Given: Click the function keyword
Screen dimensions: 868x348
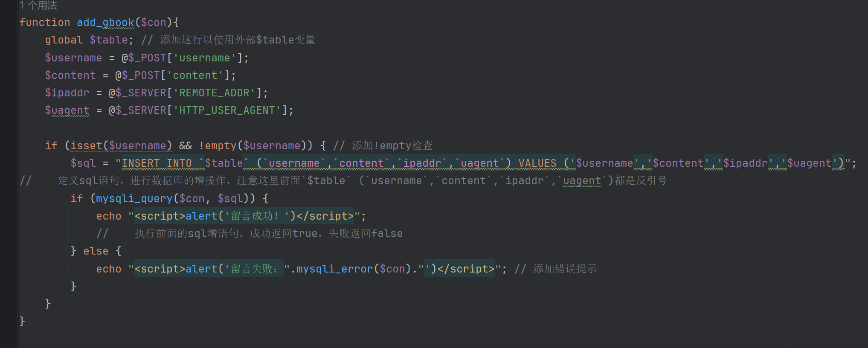Looking at the screenshot, I should 45,23.
